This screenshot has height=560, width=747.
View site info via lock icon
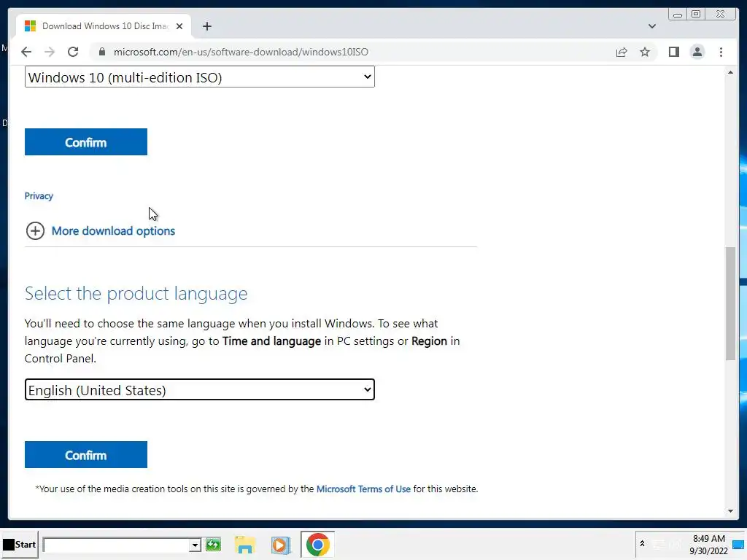[102, 52]
